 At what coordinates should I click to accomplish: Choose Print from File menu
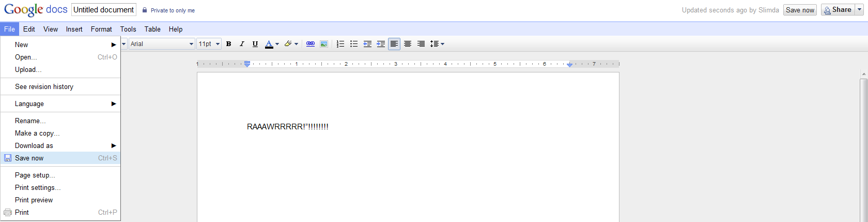[60, 212]
